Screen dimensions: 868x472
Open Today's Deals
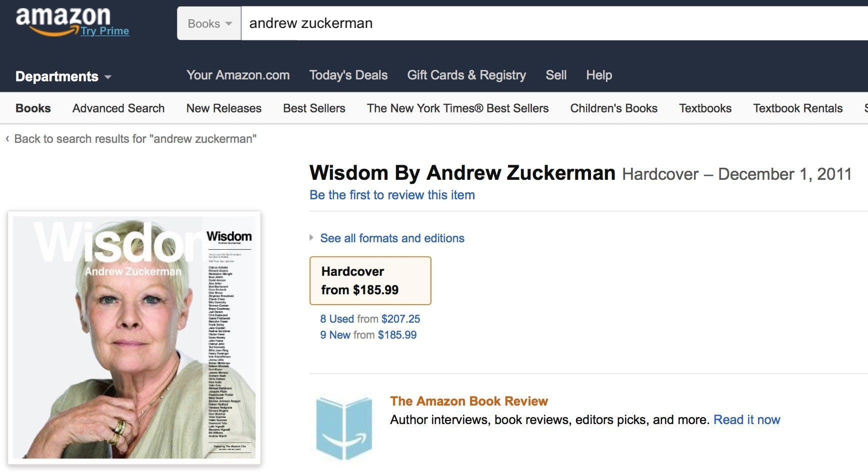(x=348, y=75)
